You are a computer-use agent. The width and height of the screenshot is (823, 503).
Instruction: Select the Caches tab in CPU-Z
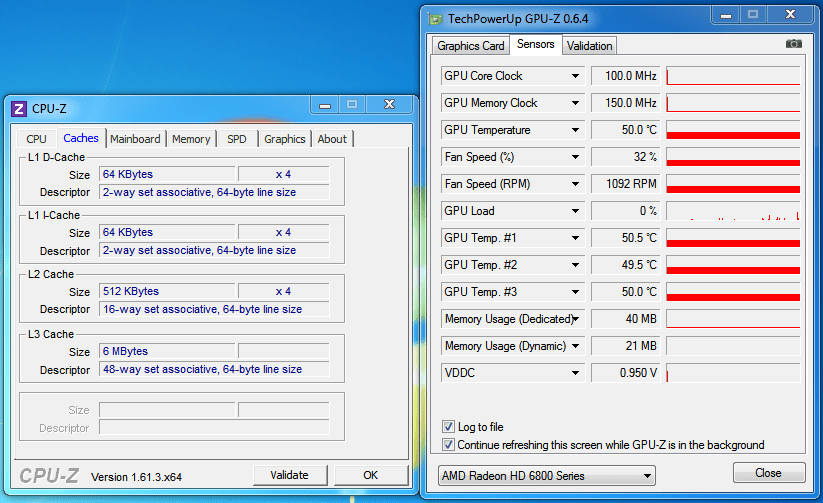(81, 138)
